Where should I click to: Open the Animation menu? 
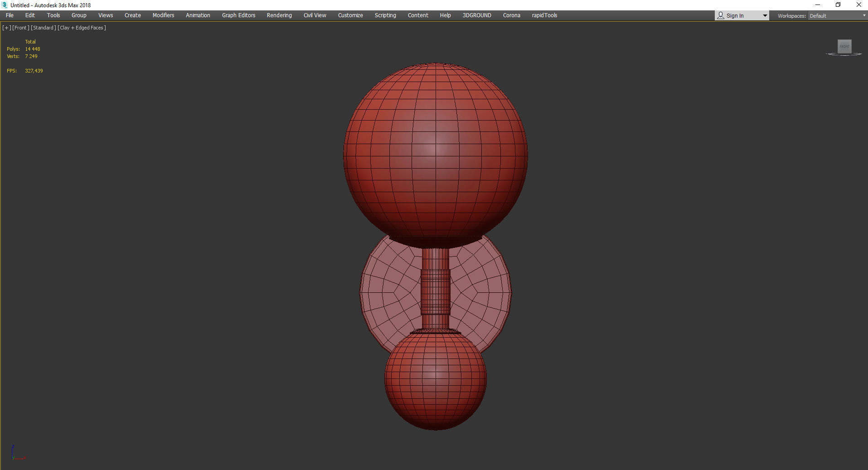point(198,15)
